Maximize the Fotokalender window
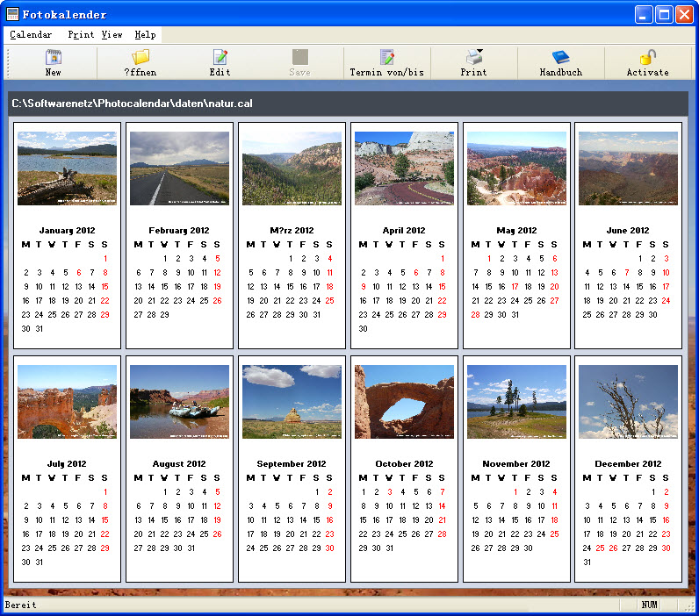The image size is (699, 616). (665, 14)
